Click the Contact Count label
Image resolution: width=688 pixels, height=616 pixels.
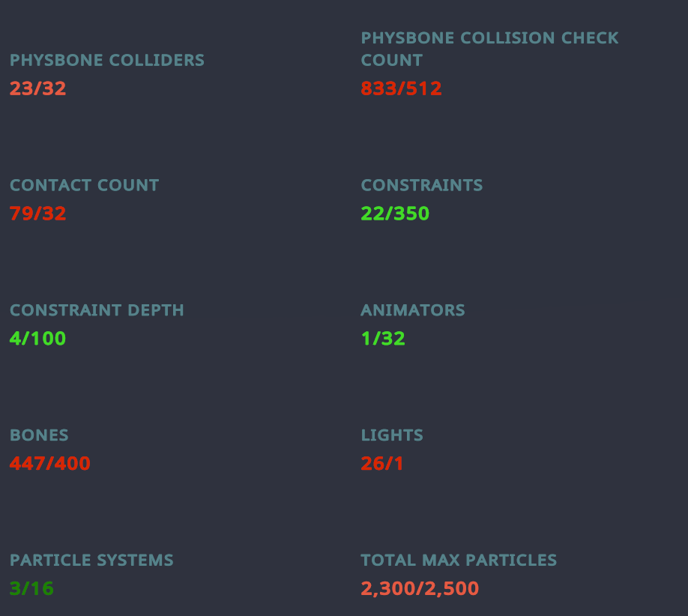84,185
